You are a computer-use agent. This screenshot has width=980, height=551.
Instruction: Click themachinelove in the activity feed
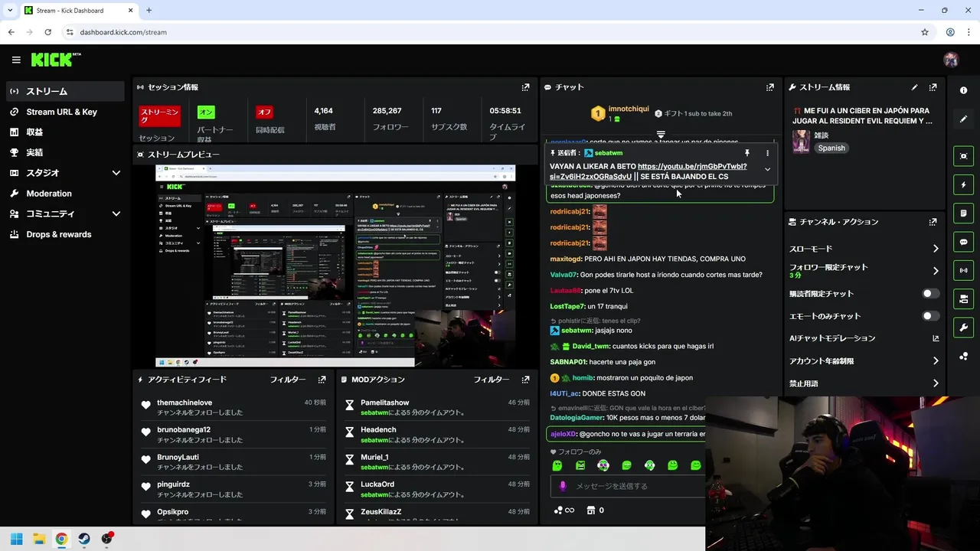185,403
